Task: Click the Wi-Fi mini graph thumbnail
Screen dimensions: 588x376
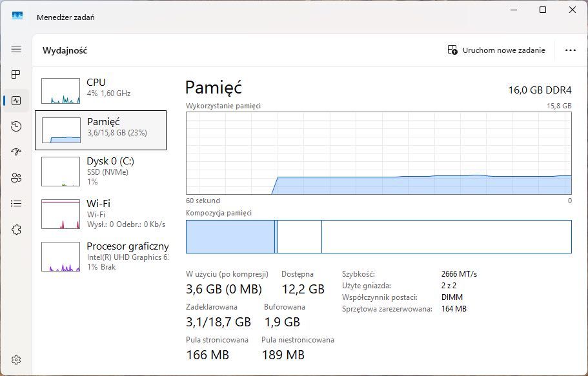Action: click(x=61, y=214)
